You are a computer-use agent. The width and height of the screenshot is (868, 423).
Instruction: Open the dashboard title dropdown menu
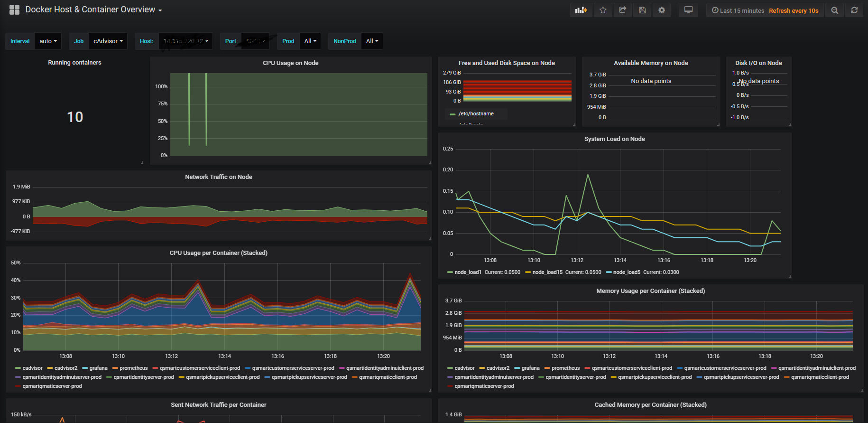pyautogui.click(x=93, y=10)
